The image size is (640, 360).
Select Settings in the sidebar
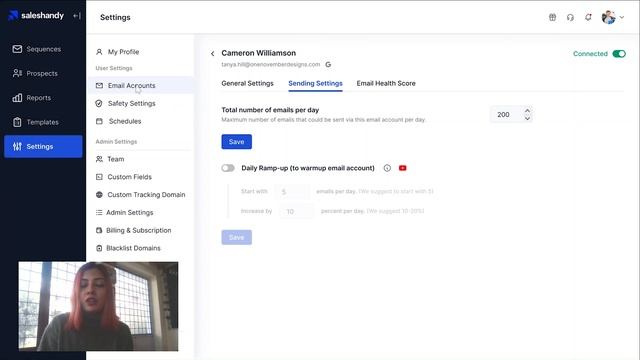point(43,147)
